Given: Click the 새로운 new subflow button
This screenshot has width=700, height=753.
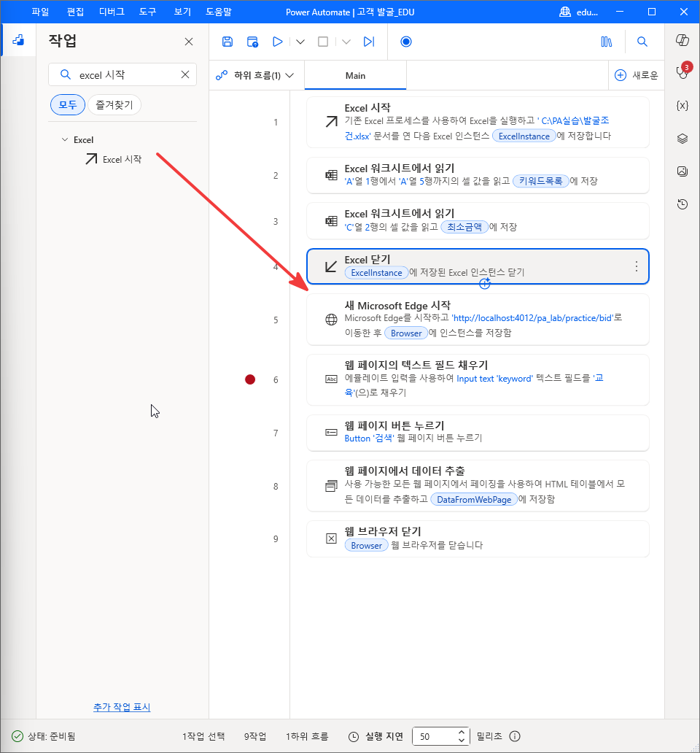Looking at the screenshot, I should pos(636,75).
